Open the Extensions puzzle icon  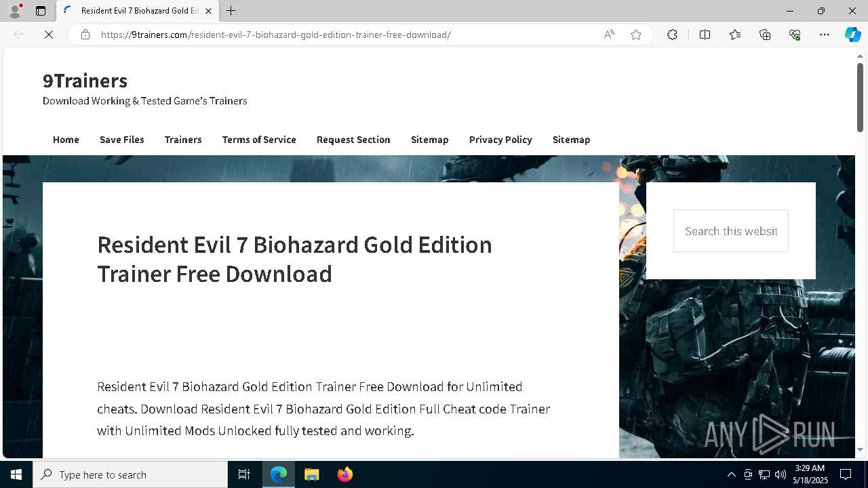672,35
